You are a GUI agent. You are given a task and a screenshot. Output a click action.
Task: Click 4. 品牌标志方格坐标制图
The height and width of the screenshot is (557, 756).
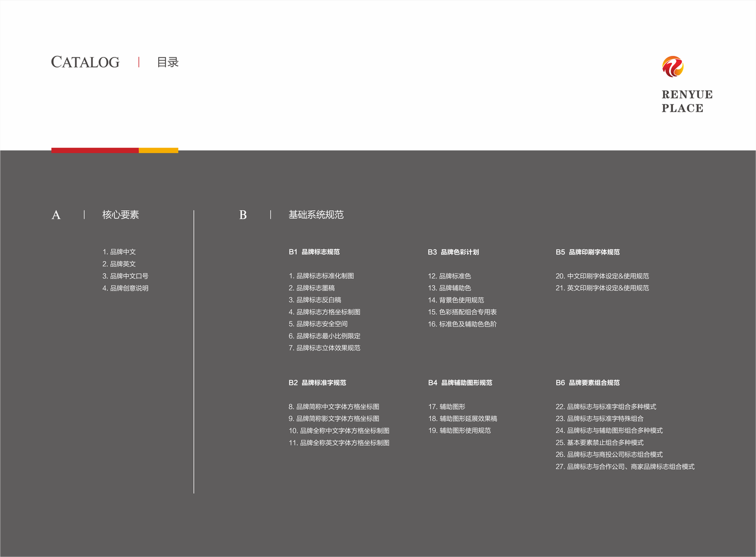click(324, 312)
